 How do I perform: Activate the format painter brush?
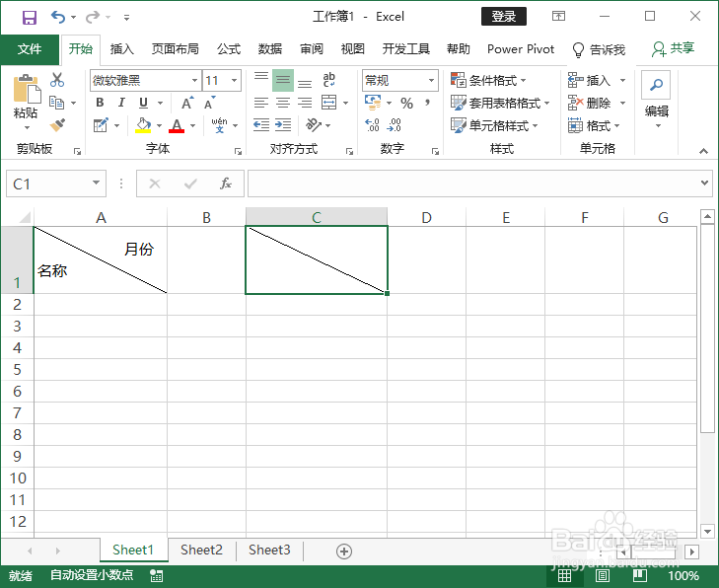[57, 124]
